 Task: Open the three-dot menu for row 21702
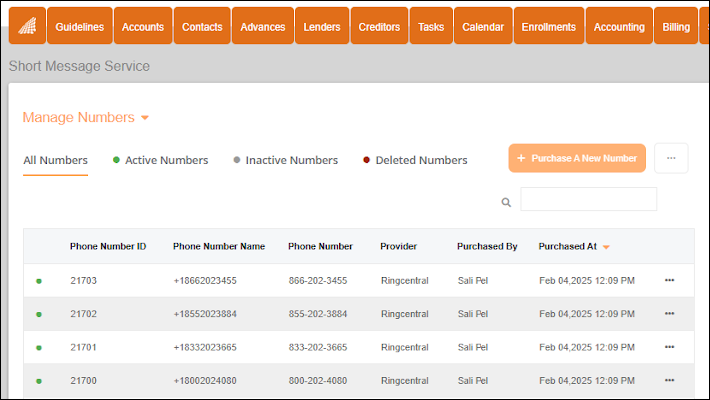click(669, 313)
